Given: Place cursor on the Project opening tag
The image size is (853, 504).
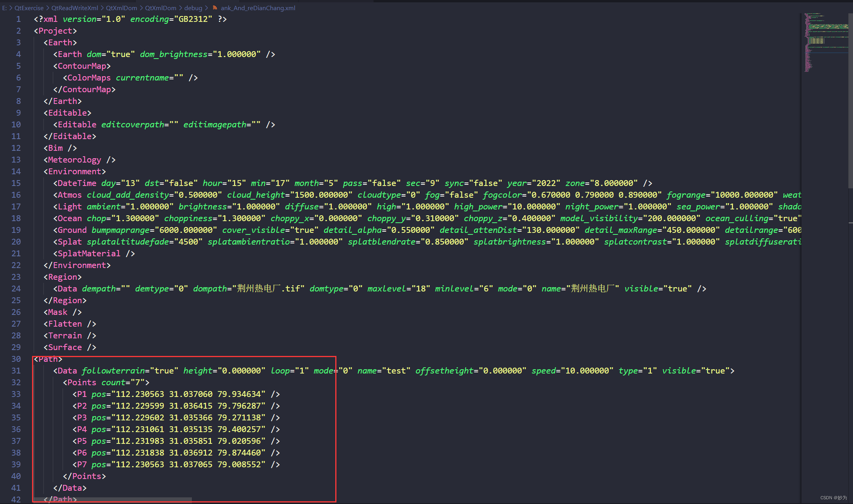Looking at the screenshot, I should [55, 30].
